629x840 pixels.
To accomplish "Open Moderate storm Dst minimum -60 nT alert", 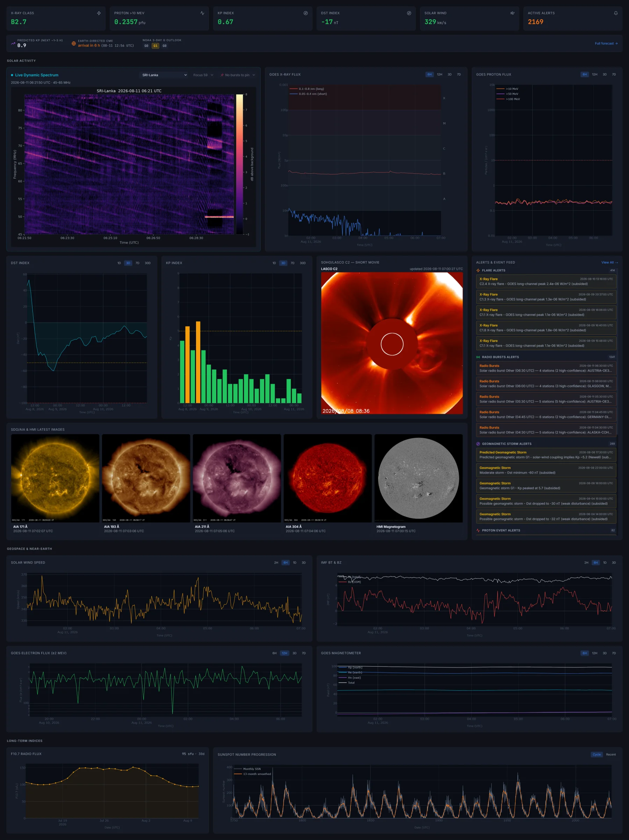I will tap(546, 470).
